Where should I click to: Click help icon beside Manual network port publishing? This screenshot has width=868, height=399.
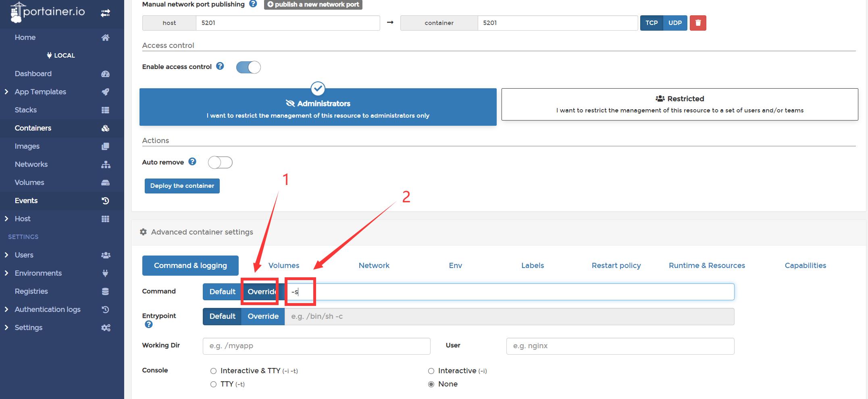click(x=253, y=4)
